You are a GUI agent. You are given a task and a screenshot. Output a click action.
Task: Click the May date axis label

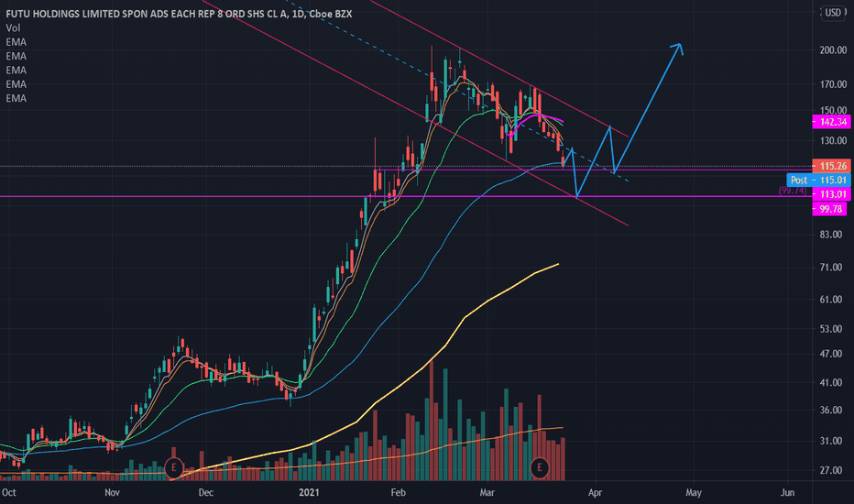point(694,493)
